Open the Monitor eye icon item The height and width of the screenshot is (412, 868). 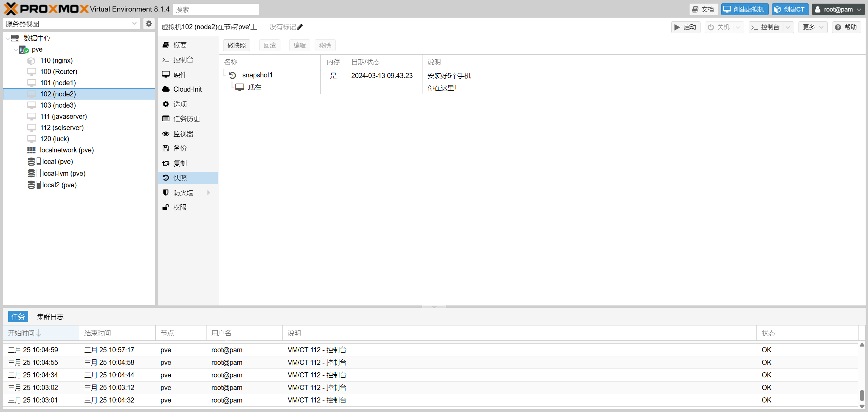(166, 134)
